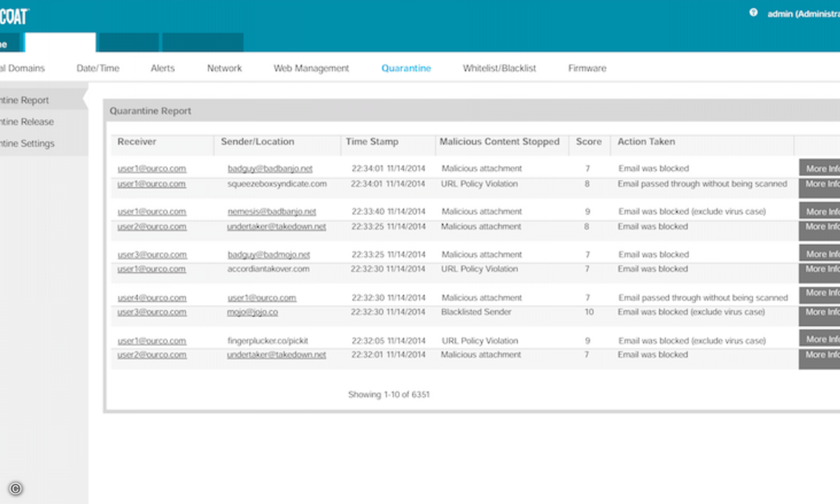The width and height of the screenshot is (840, 504).
Task: Click the Time Stamp column header
Action: [x=372, y=141]
